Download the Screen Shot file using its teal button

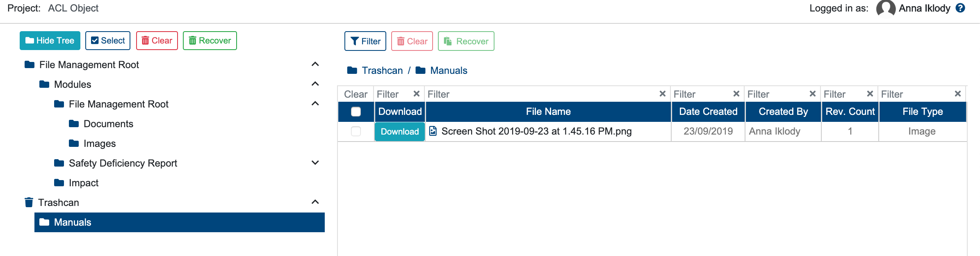pos(400,132)
